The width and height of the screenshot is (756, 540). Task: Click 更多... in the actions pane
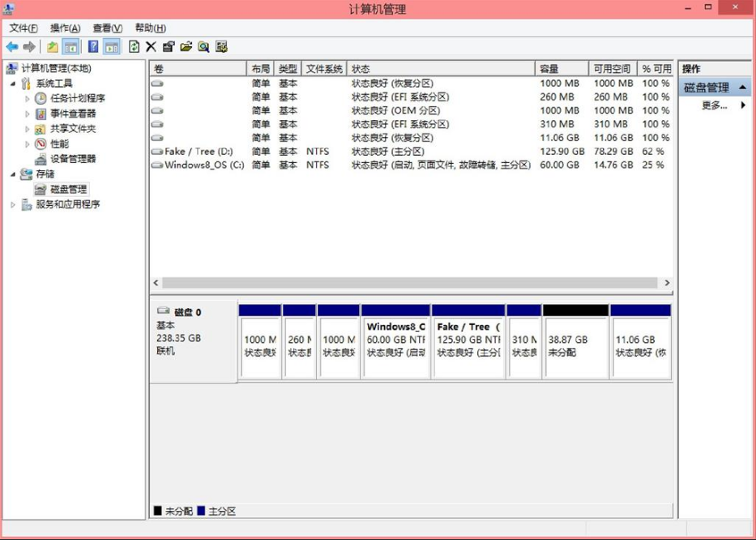714,105
